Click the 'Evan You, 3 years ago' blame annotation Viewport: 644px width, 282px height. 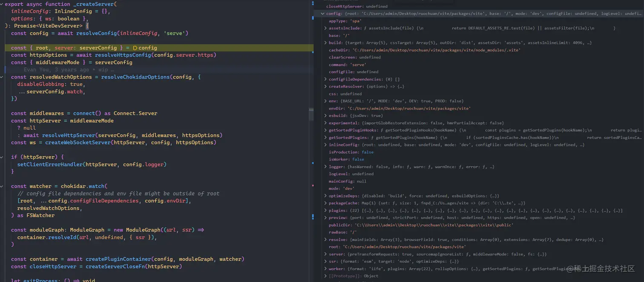[x=69, y=70]
